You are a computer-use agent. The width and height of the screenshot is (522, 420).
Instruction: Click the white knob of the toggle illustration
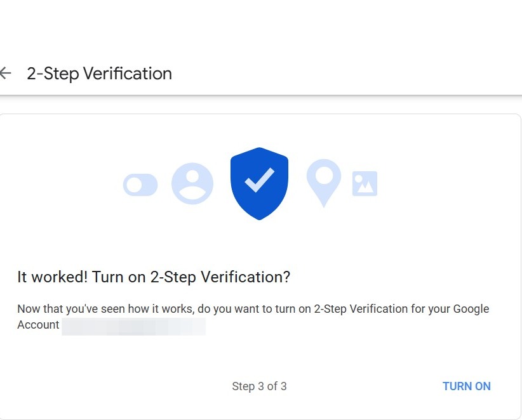click(134, 185)
